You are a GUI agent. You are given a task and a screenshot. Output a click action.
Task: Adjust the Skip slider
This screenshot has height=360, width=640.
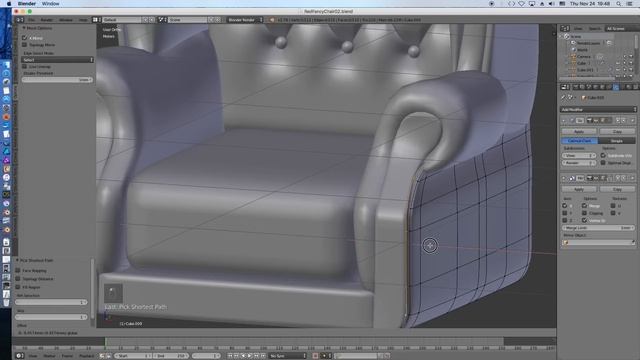(51, 317)
